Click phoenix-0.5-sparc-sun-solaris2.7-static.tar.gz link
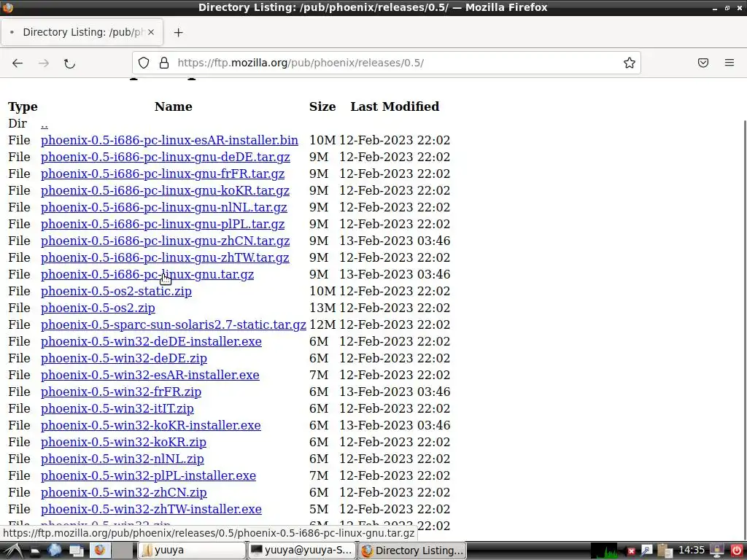Image resolution: width=747 pixels, height=560 pixels. [174, 324]
